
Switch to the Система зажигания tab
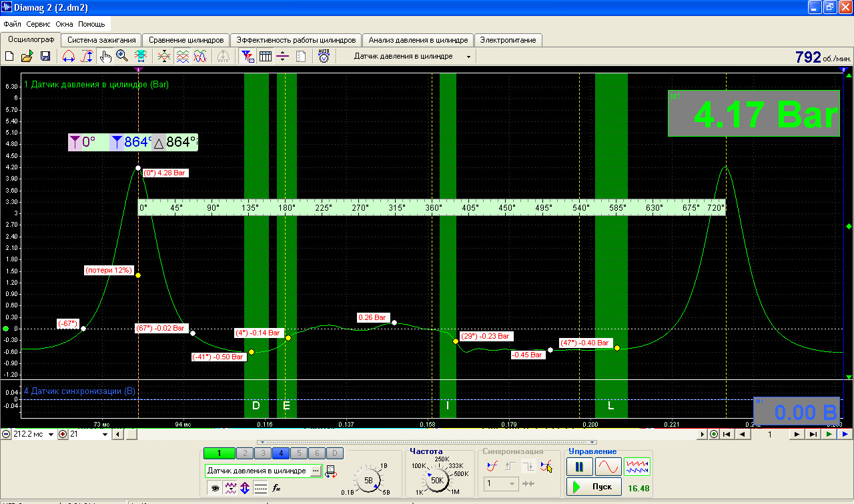(x=102, y=40)
